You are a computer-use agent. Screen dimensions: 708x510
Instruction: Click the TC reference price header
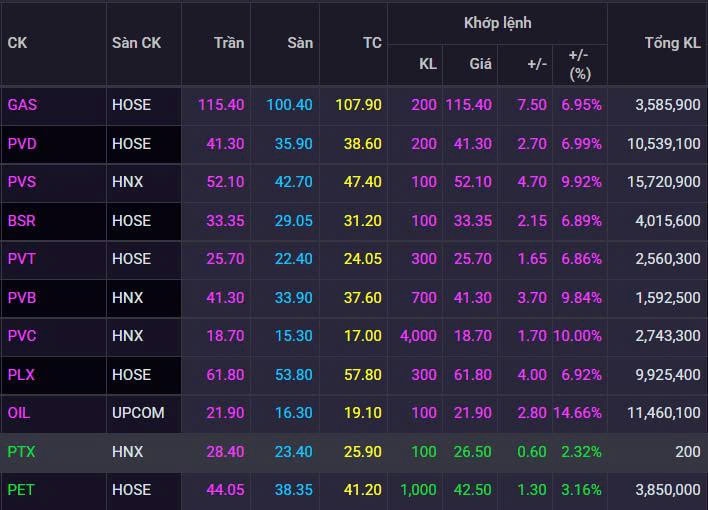371,43
